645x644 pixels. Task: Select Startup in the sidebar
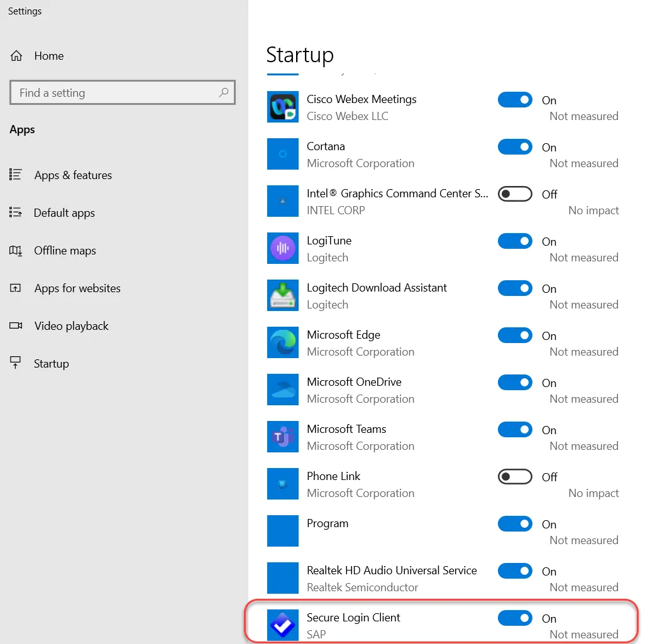52,364
